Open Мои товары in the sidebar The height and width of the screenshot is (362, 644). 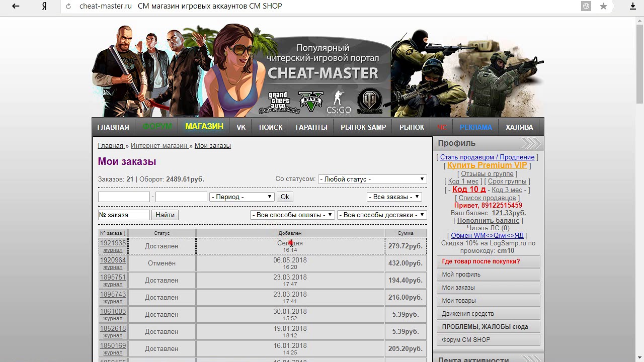coord(488,301)
